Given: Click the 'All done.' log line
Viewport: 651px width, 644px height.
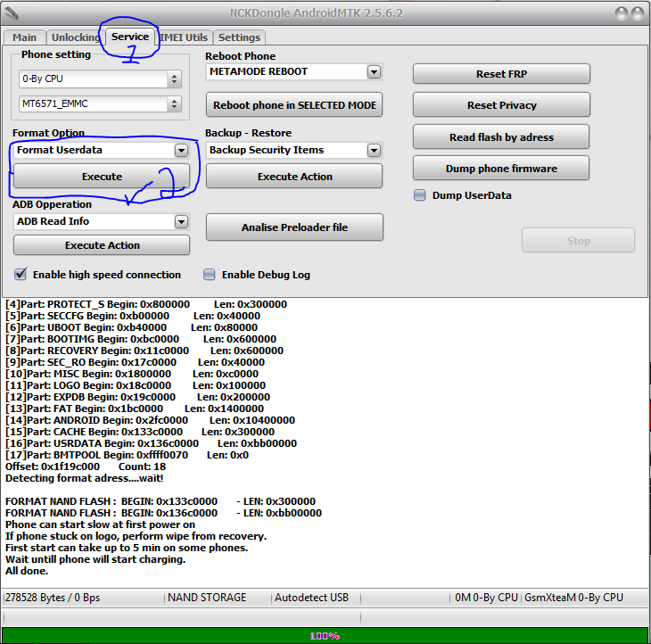Looking at the screenshot, I should tap(27, 571).
